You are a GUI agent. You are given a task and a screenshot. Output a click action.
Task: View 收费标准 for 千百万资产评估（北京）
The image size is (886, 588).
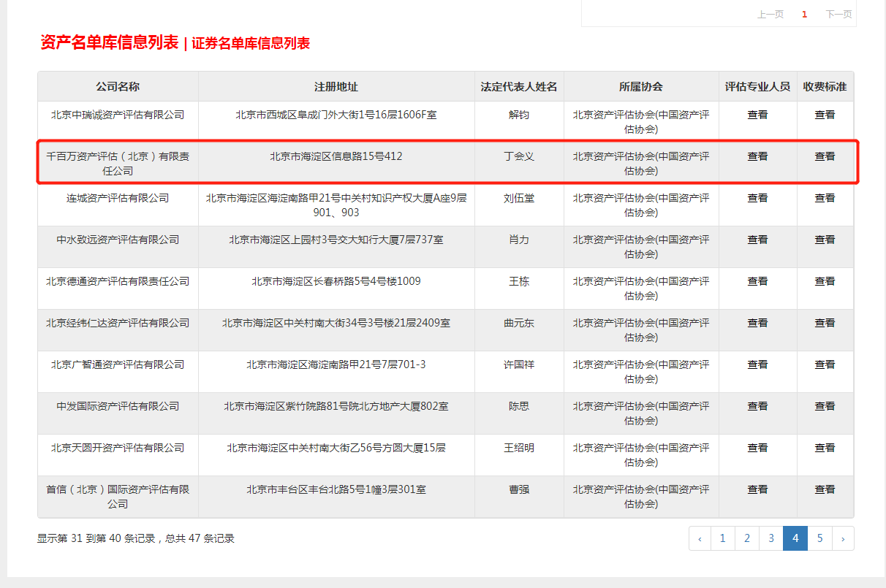825,156
